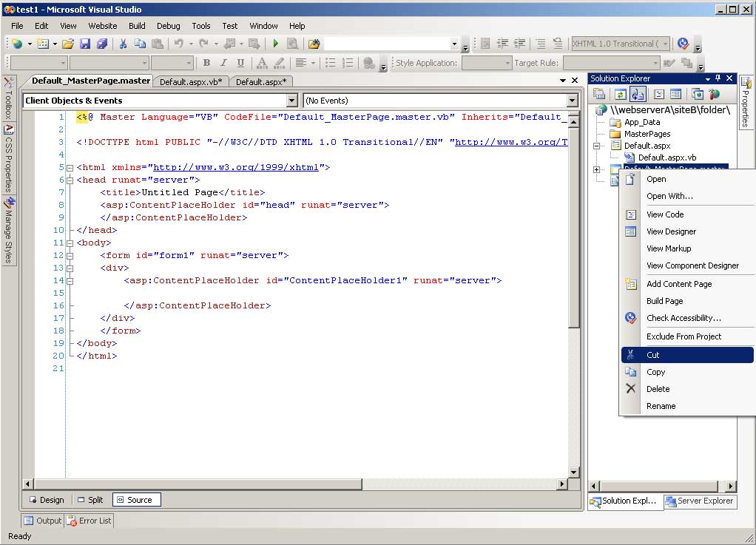This screenshot has height=545, width=756.
Task: Click the www.w3.org/1999/xhtml link in code
Action: click(236, 167)
